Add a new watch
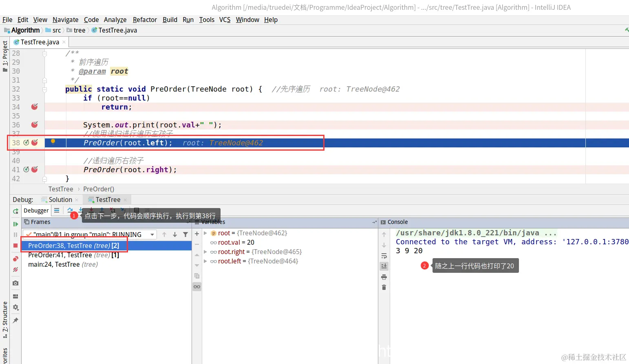Screen dimensions: 629x364 (x=197, y=234)
